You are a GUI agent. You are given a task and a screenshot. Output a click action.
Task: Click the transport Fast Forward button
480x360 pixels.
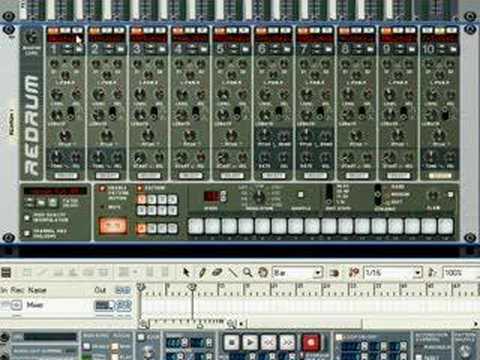tap(287, 342)
